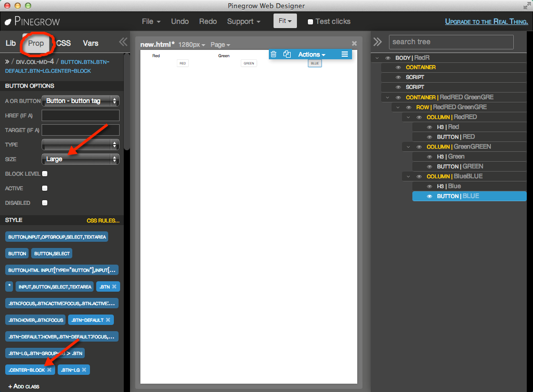Duplicate element using the copy icon
Image resolution: width=533 pixels, height=392 pixels.
(x=287, y=54)
